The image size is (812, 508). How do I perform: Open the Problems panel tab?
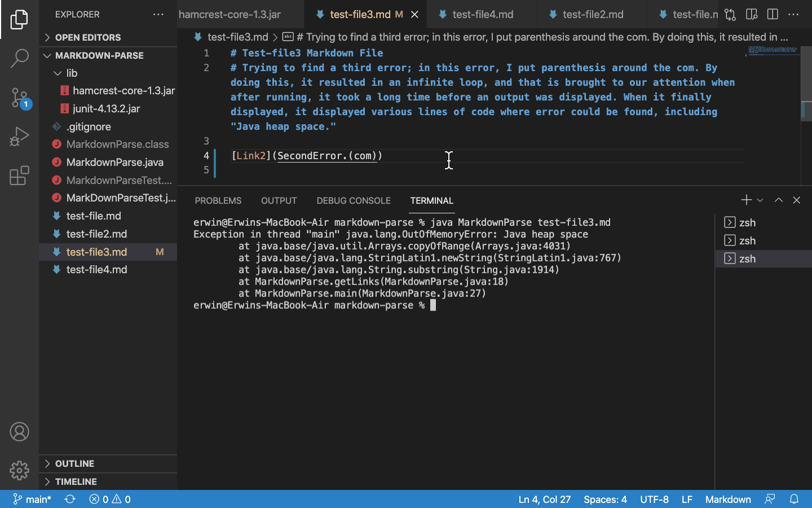[218, 200]
